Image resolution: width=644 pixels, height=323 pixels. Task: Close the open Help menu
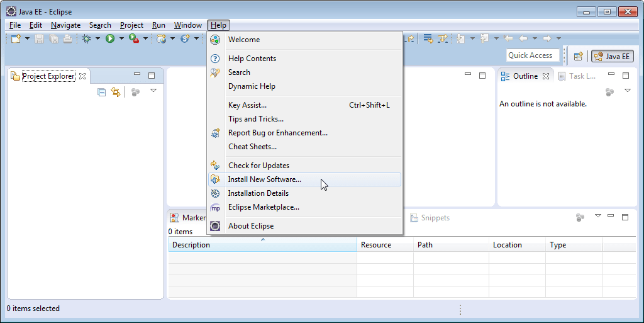218,25
